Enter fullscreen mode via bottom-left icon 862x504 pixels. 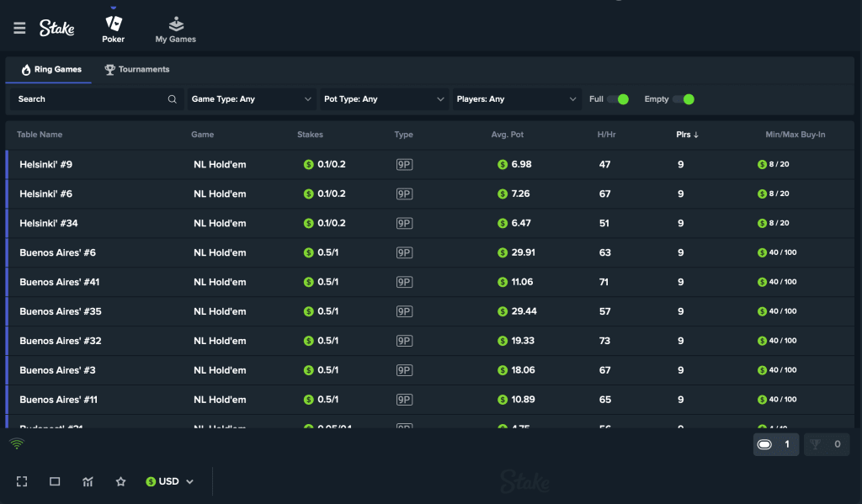[x=21, y=480]
